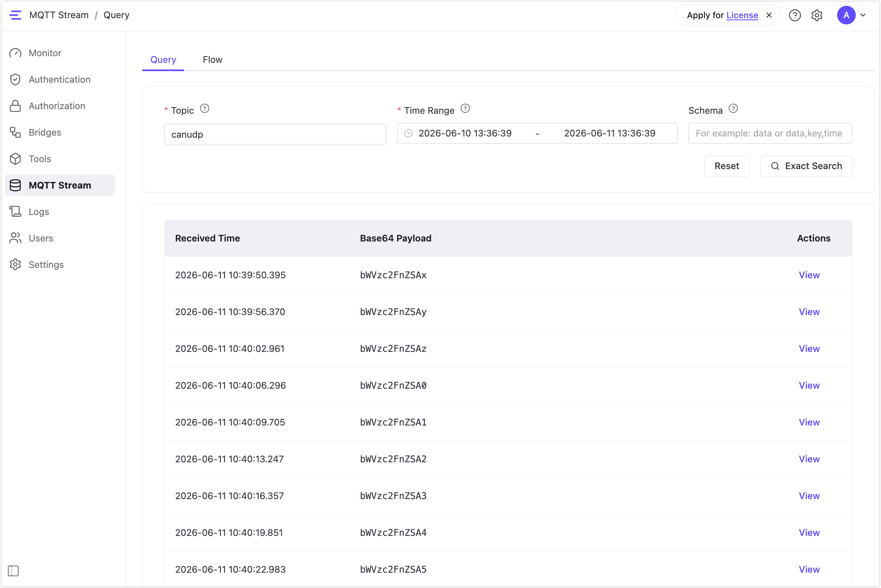Focus the Topic input containing canudp
The height and width of the screenshot is (588, 881).
[x=275, y=134]
